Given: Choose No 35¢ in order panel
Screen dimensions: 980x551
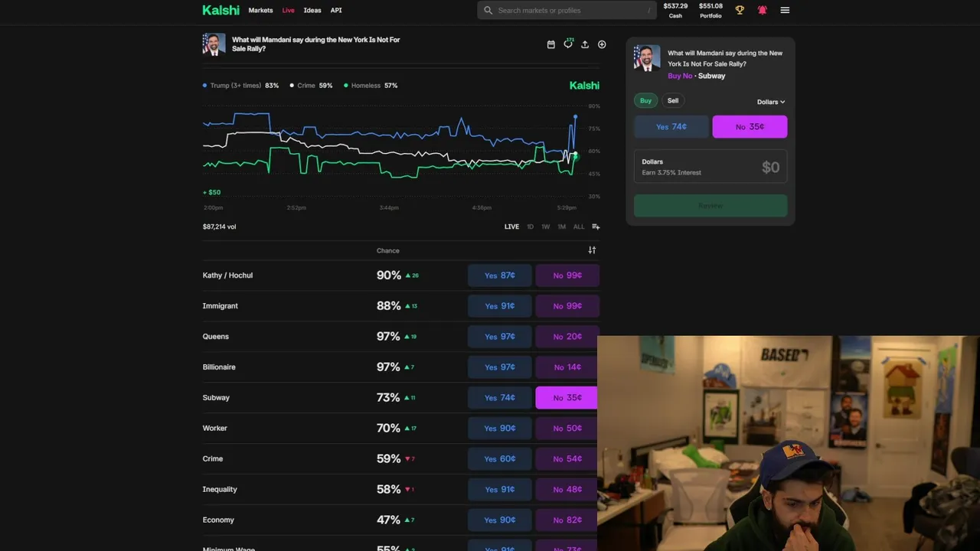Looking at the screenshot, I should tap(750, 127).
